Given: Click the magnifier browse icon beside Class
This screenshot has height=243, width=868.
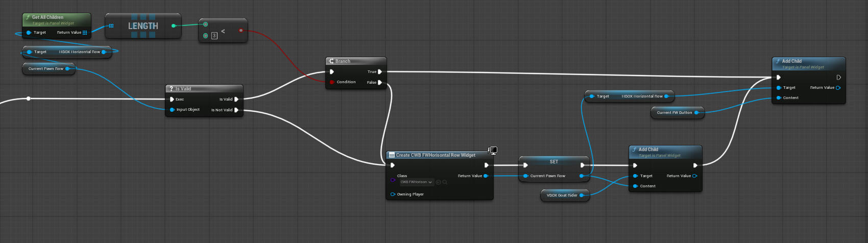Looking at the screenshot, I should [445, 182].
